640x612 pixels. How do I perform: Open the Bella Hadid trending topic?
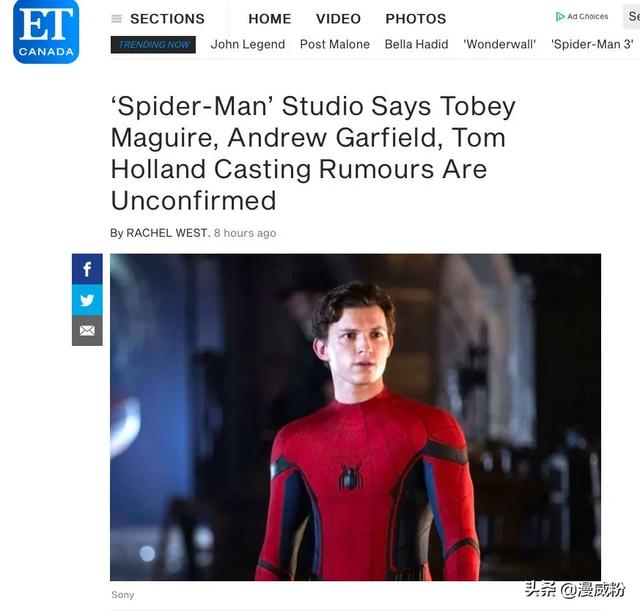tap(416, 44)
